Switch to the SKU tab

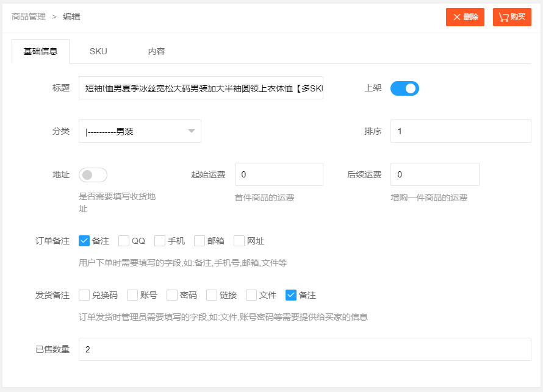pos(98,51)
